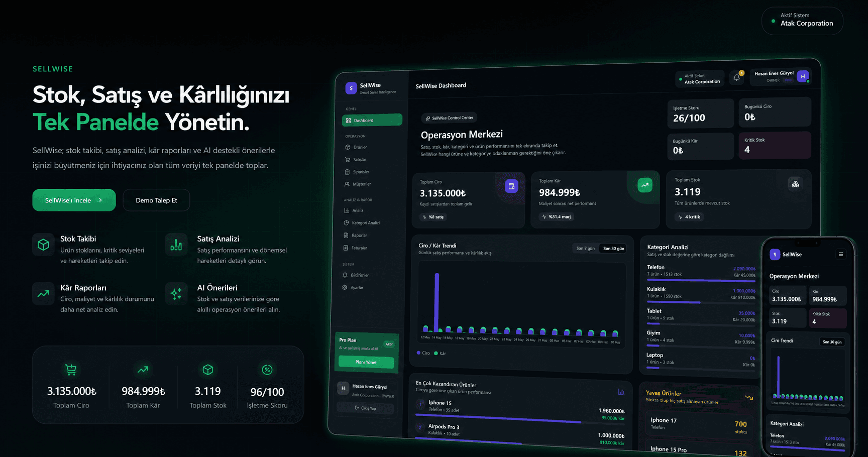Click the purple H user avatar
Image resolution: width=868 pixels, height=457 pixels.
tap(803, 76)
